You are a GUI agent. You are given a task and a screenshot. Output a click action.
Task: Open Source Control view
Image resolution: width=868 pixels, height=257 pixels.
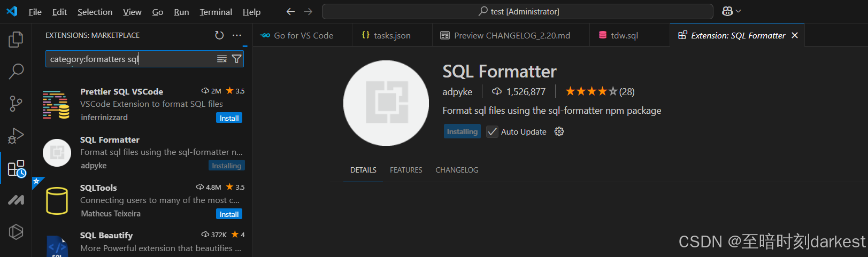[16, 104]
